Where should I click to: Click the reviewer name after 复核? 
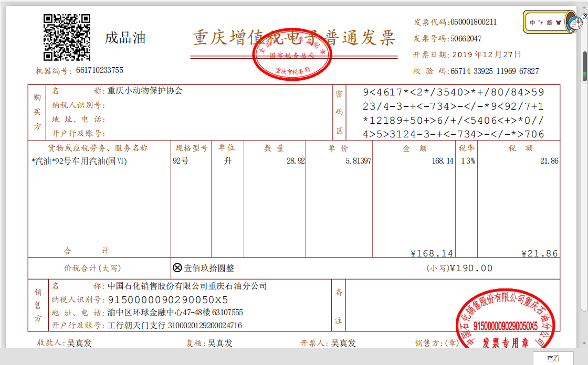click(220, 343)
